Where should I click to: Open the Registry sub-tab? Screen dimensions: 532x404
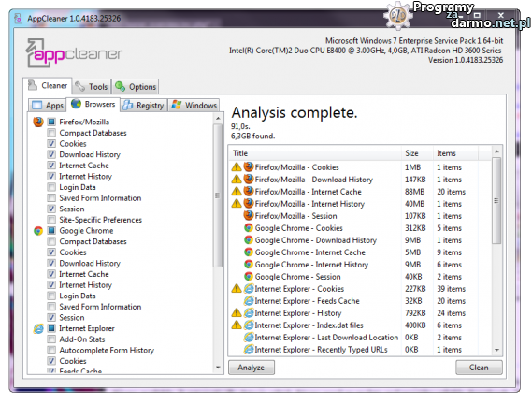pos(143,106)
